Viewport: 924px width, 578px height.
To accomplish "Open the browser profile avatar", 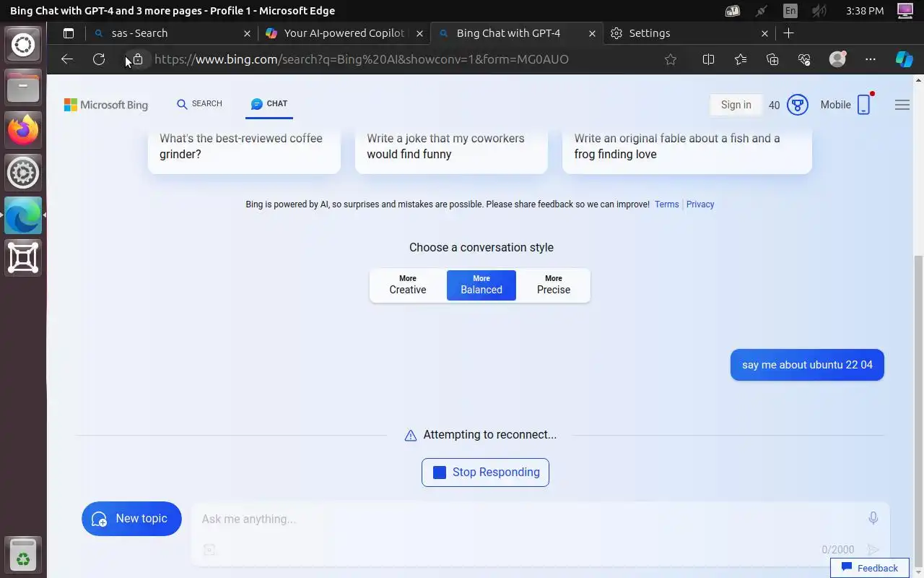I will click(837, 59).
